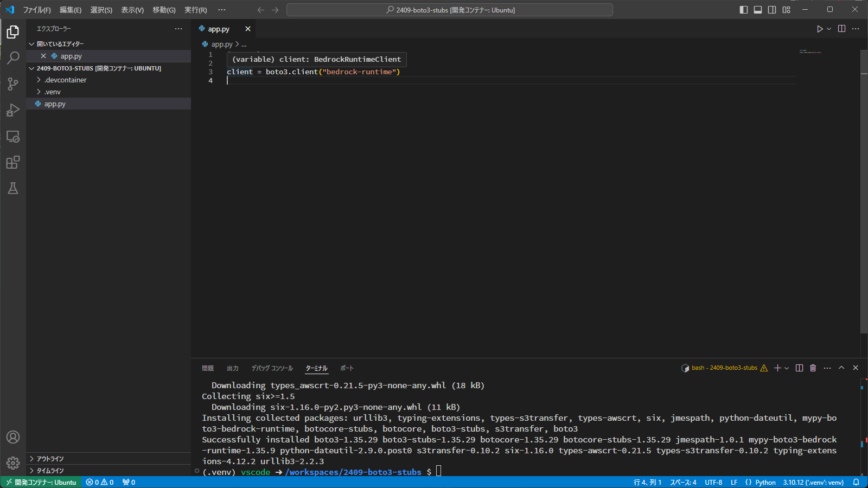Open the Explorer view in activity bar

13,32
